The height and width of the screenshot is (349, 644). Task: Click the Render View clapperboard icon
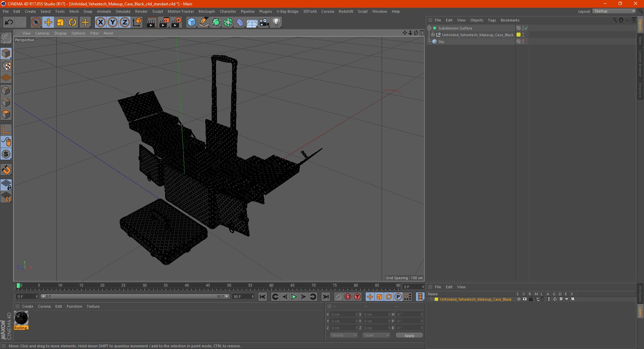pyautogui.click(x=152, y=22)
